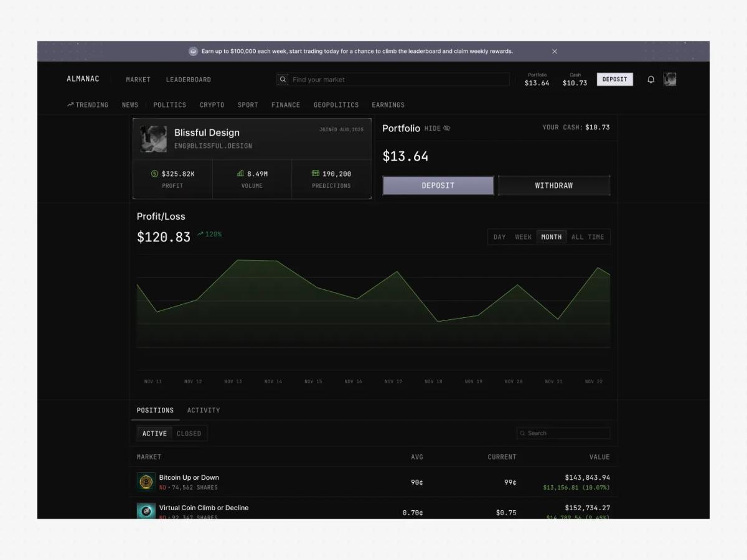
Task: Click the Your Cash $10.73 label
Action: 576,127
